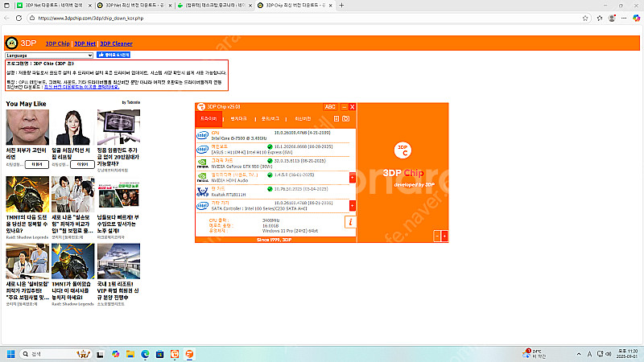This screenshot has height=362, width=644.
Task: Click the NVIDIA HDMI Audio multimedia icon
Action: coord(203,177)
